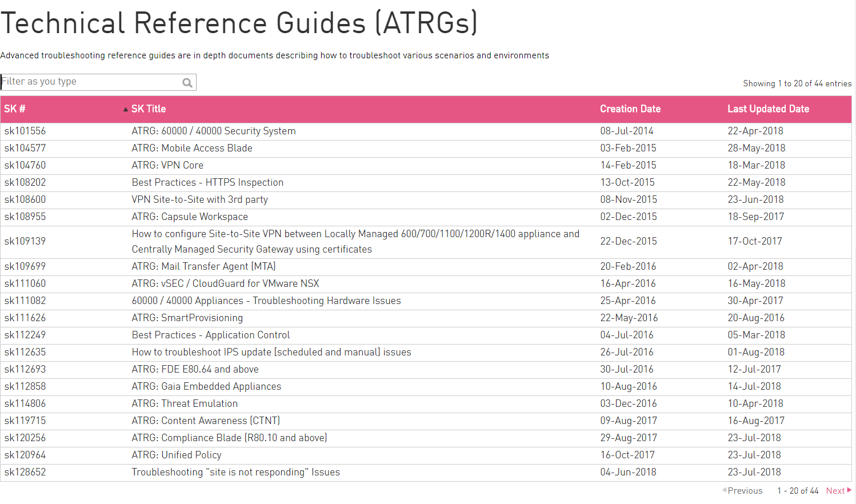Image resolution: width=856 pixels, height=504 pixels.
Task: Select sk119715 cell
Action: point(25,421)
